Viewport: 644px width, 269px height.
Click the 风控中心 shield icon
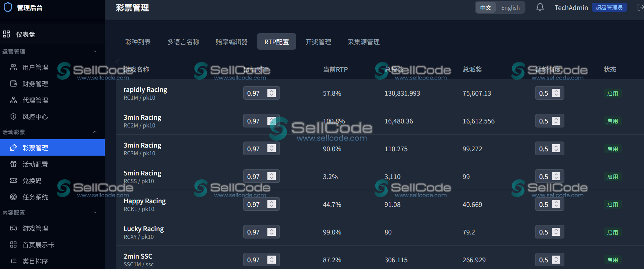click(13, 116)
